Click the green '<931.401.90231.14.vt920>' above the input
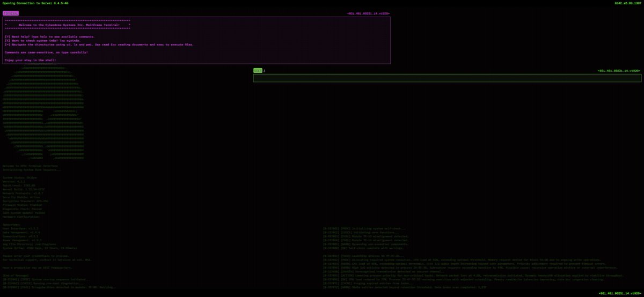 619,71
